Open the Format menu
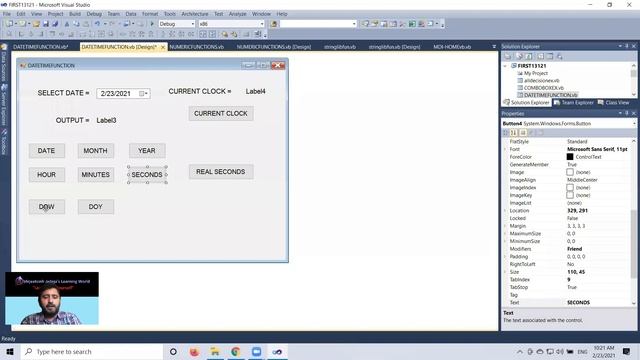The width and height of the screenshot is (640, 360). click(x=150, y=13)
